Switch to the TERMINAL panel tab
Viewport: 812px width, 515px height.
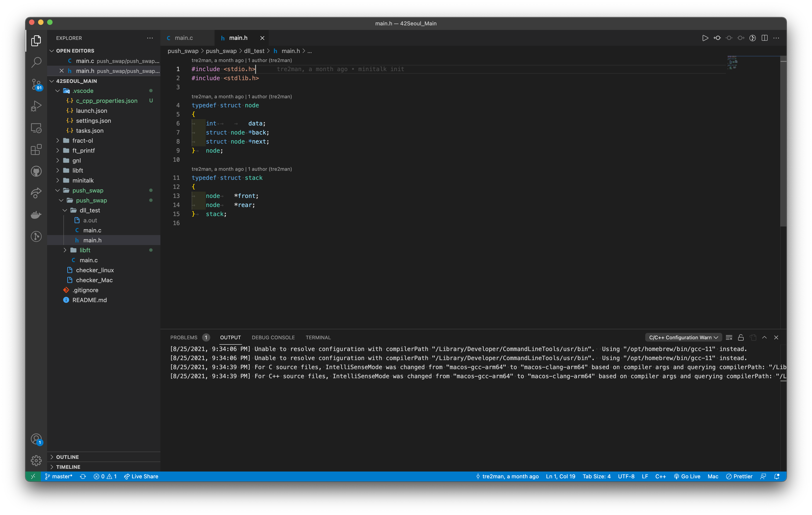click(x=318, y=337)
